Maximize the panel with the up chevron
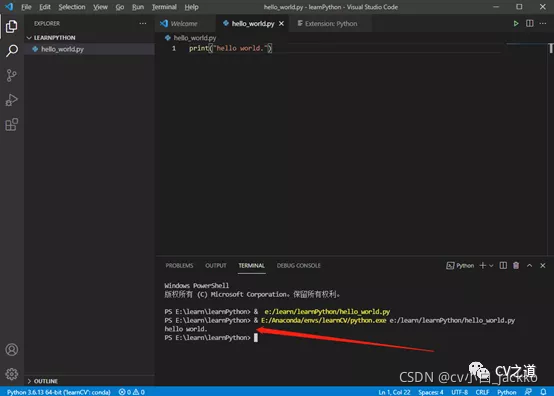This screenshot has height=396, width=554. click(529, 265)
